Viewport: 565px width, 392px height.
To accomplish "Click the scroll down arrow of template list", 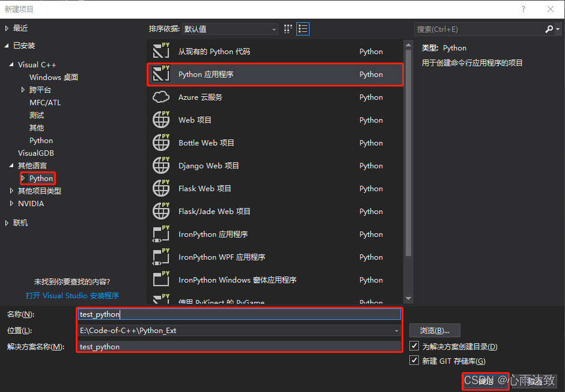I will coord(408,298).
